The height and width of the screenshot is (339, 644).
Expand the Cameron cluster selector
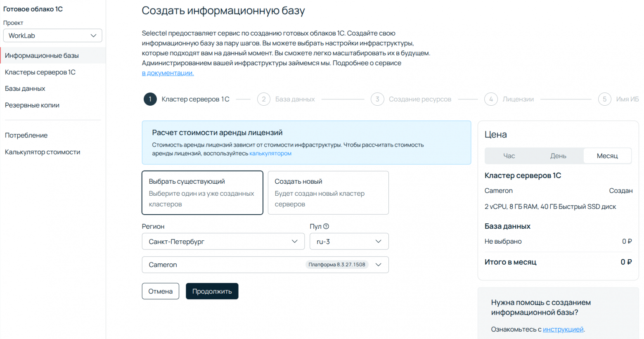point(265,265)
